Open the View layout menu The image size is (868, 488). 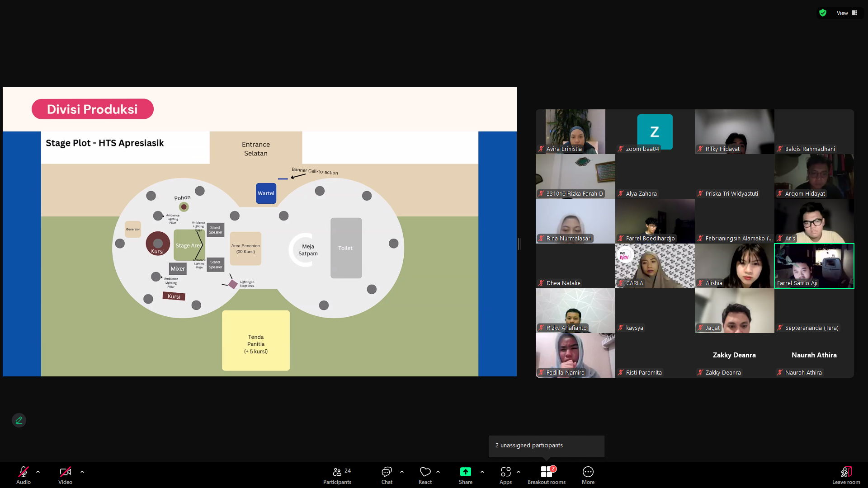[847, 13]
